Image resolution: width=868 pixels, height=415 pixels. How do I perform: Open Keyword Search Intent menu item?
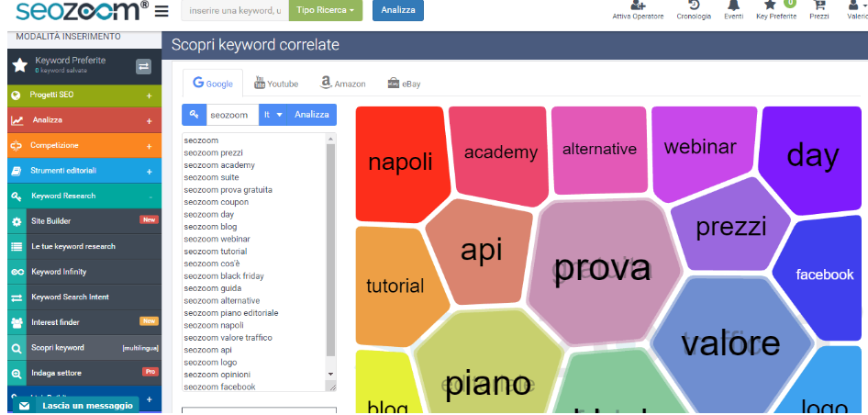coord(84,297)
